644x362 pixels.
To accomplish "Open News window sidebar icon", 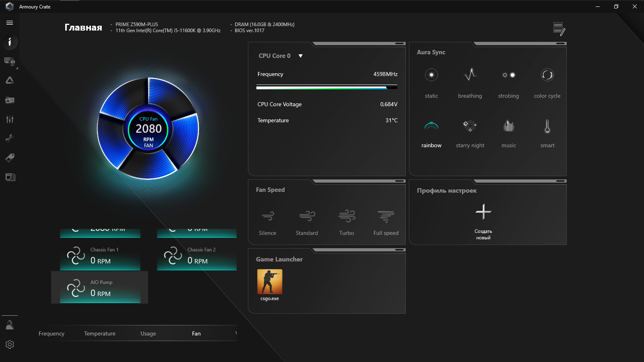I will pyautogui.click(x=10, y=177).
